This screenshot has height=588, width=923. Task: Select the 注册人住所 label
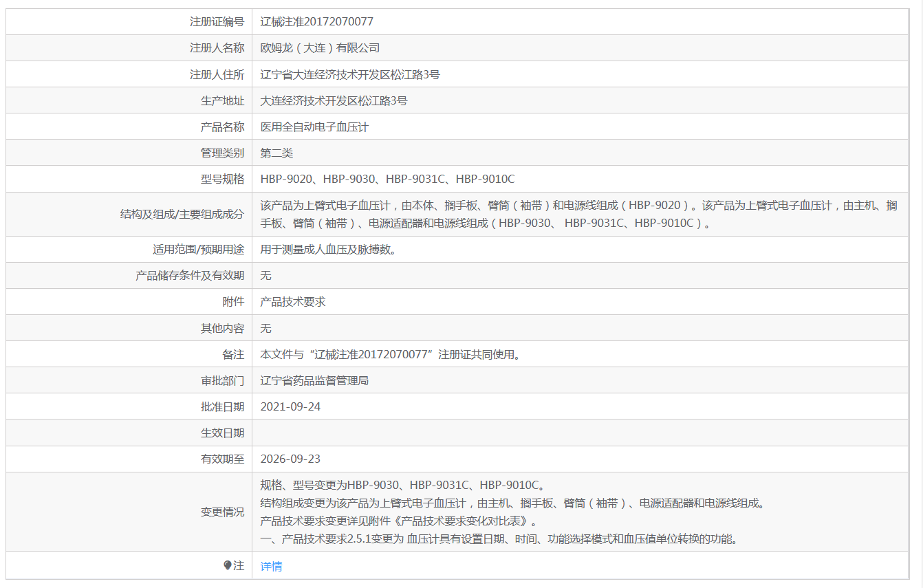click(x=217, y=74)
